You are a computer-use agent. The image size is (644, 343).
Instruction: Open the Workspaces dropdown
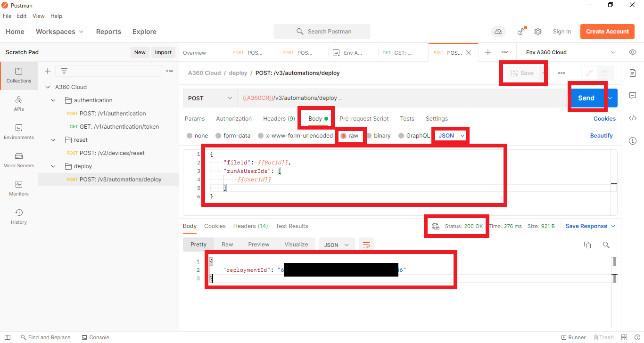[x=59, y=32]
